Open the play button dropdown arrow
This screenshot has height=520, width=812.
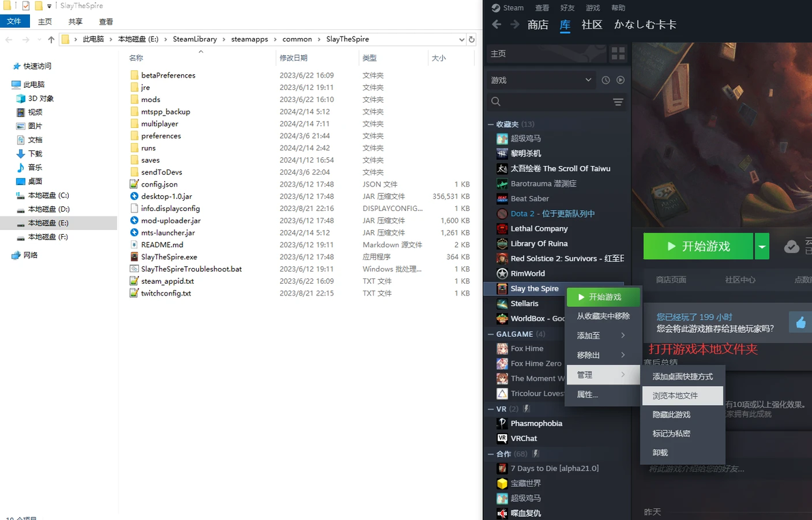pyautogui.click(x=762, y=246)
